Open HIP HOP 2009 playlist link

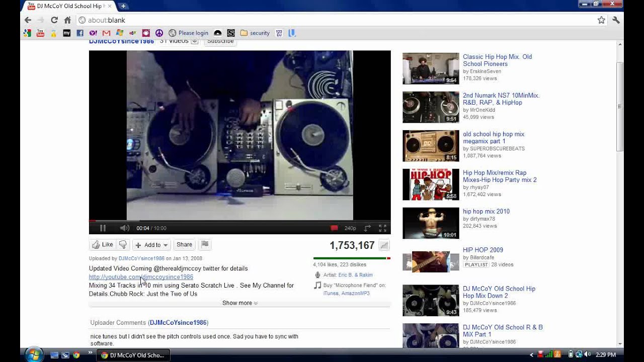[483, 250]
